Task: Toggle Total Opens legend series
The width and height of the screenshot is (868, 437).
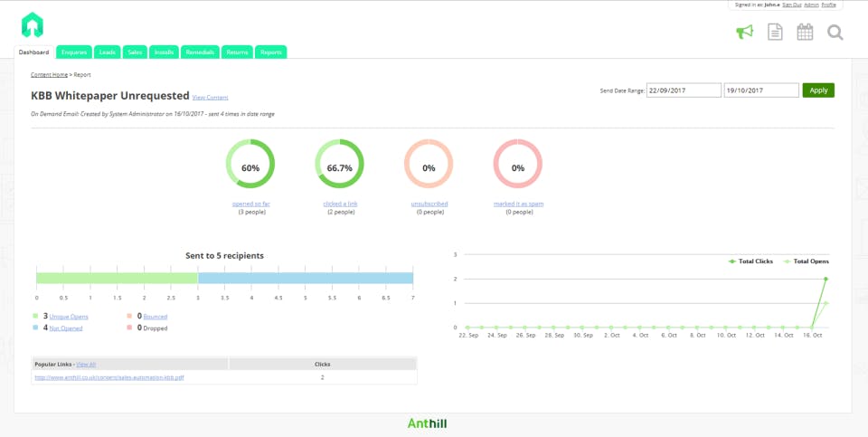Action: pos(806,261)
